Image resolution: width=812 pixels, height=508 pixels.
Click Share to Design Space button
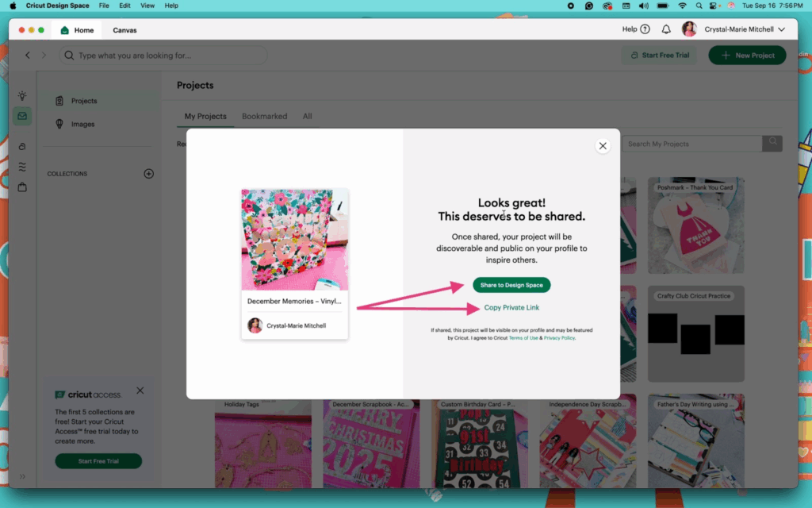click(511, 285)
